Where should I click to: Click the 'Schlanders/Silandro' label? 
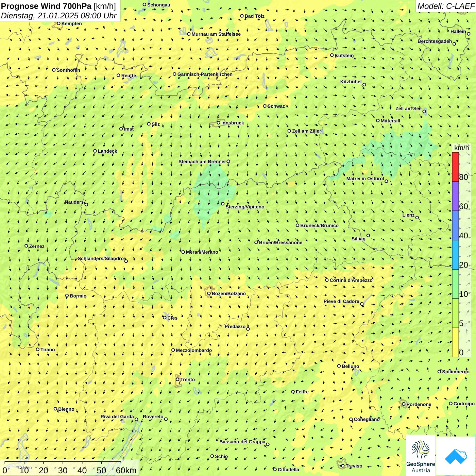click(x=101, y=258)
